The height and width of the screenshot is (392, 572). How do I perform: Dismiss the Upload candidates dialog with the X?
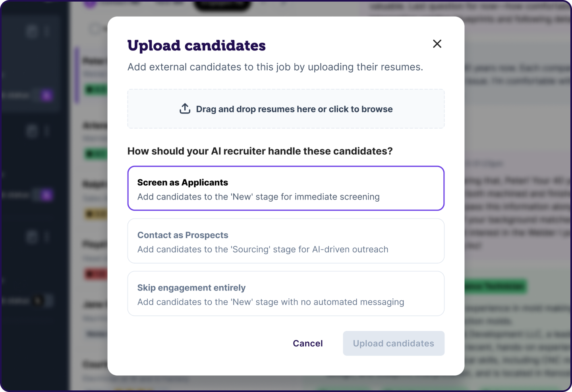point(437,44)
